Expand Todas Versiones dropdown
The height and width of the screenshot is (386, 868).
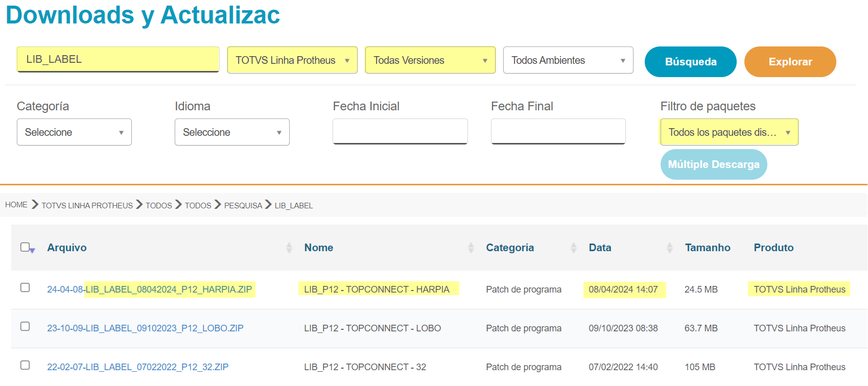click(430, 60)
